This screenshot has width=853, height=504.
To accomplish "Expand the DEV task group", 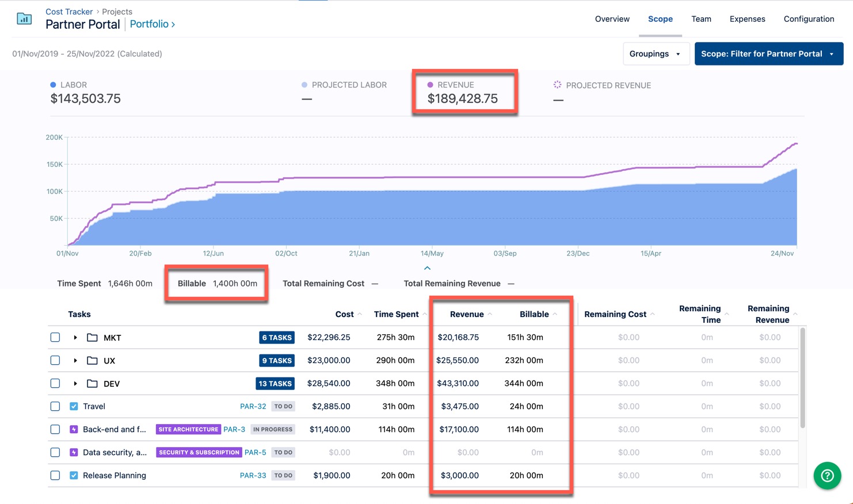I will pos(75,383).
